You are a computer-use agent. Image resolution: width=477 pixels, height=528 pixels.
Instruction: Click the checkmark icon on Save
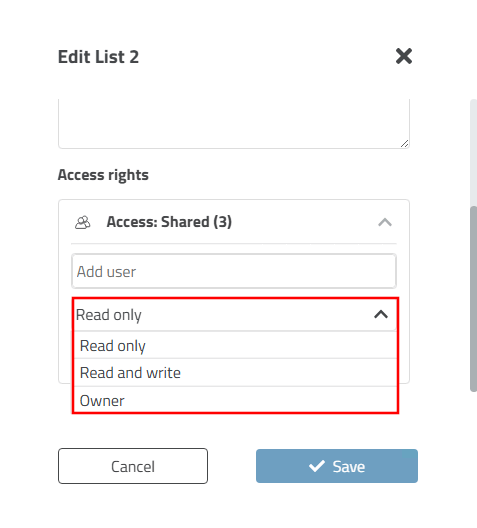pyautogui.click(x=317, y=466)
